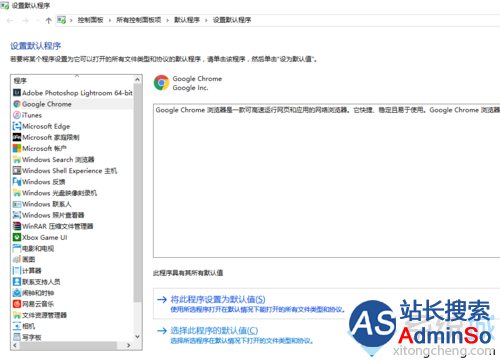Select the iTunes icon in the program list
Viewport: 500px width, 361px height.
click(17, 115)
